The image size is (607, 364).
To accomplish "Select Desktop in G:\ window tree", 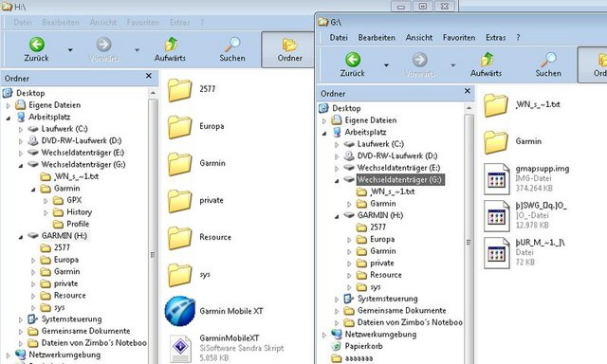I will click(346, 108).
